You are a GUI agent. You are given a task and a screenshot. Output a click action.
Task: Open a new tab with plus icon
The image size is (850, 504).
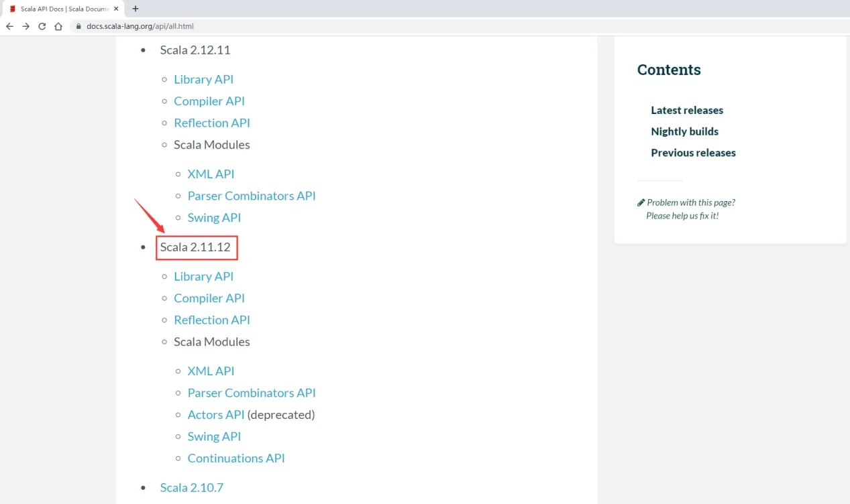pyautogui.click(x=136, y=9)
